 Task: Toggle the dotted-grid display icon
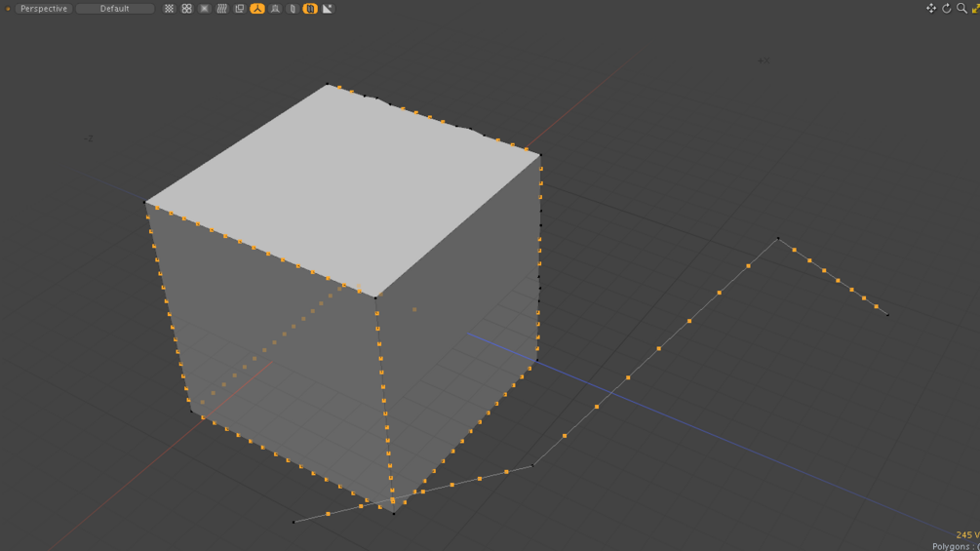tap(169, 9)
